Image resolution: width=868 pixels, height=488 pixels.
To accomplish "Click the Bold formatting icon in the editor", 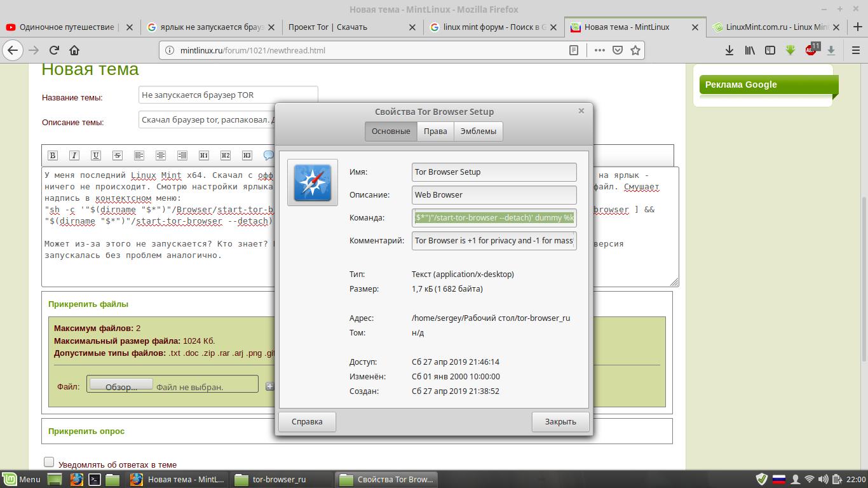I will (x=53, y=155).
